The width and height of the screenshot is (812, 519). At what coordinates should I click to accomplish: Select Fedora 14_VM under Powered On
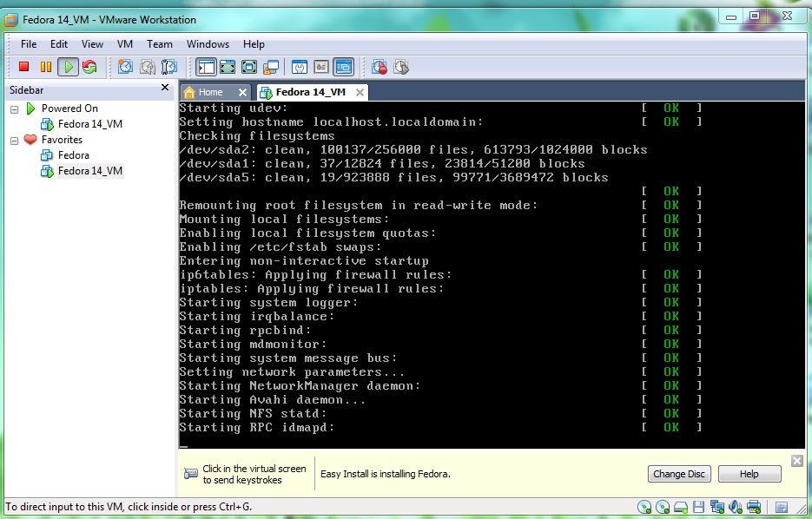[90, 124]
